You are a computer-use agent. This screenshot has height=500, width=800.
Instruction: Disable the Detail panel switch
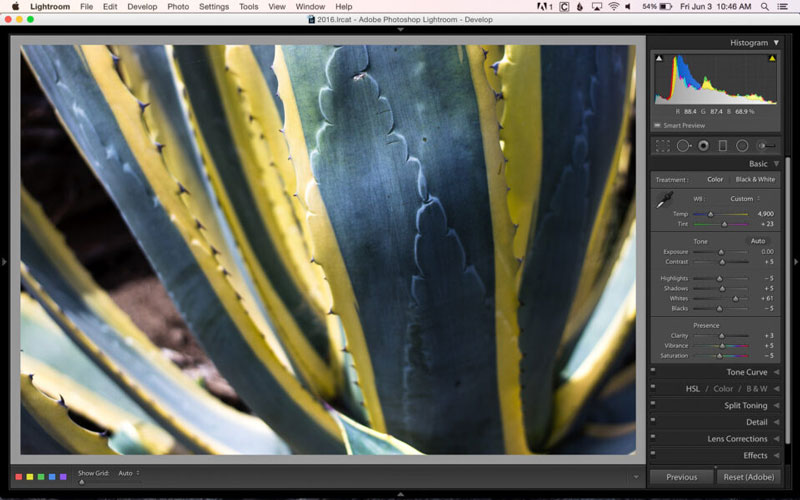point(653,422)
